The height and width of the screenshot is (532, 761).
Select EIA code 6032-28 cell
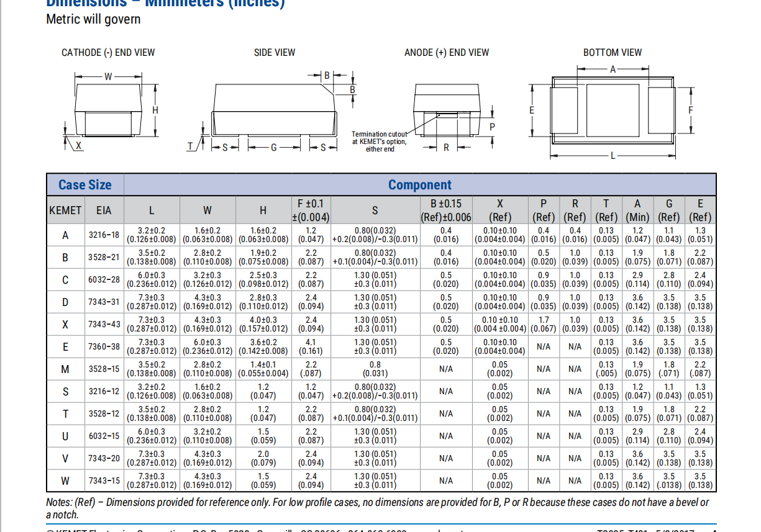[104, 280]
